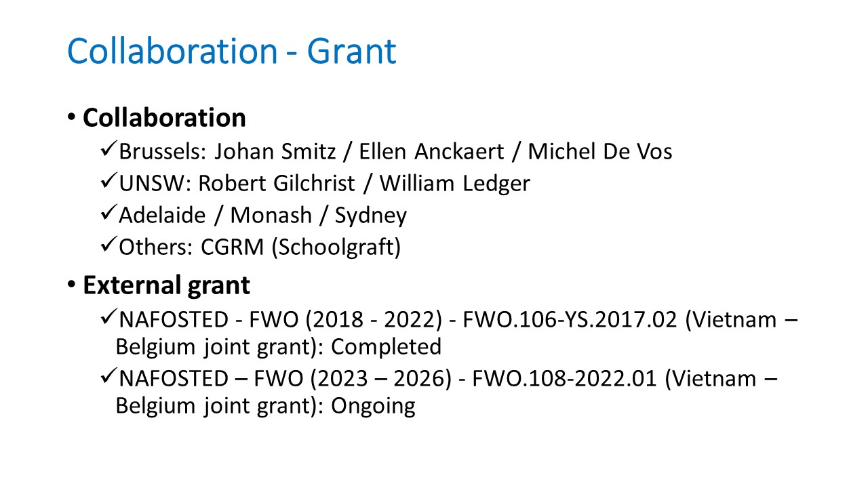Select the Collaboration bullet heading
The width and height of the screenshot is (868, 488).
(x=164, y=118)
